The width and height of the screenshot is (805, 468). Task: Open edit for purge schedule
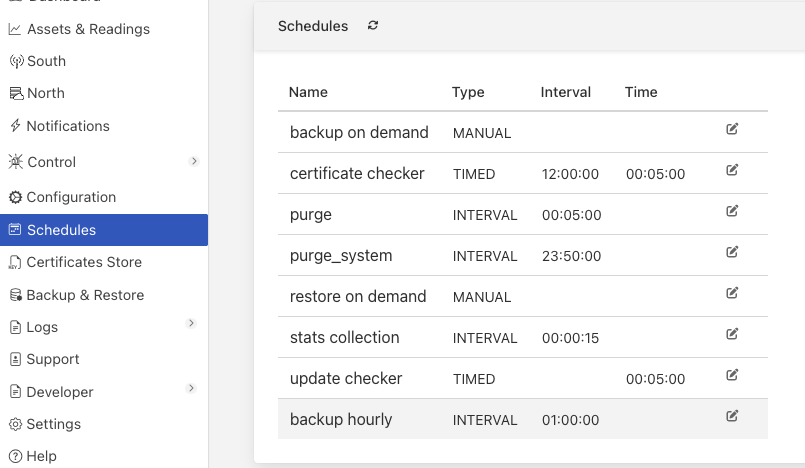pyautogui.click(x=732, y=211)
